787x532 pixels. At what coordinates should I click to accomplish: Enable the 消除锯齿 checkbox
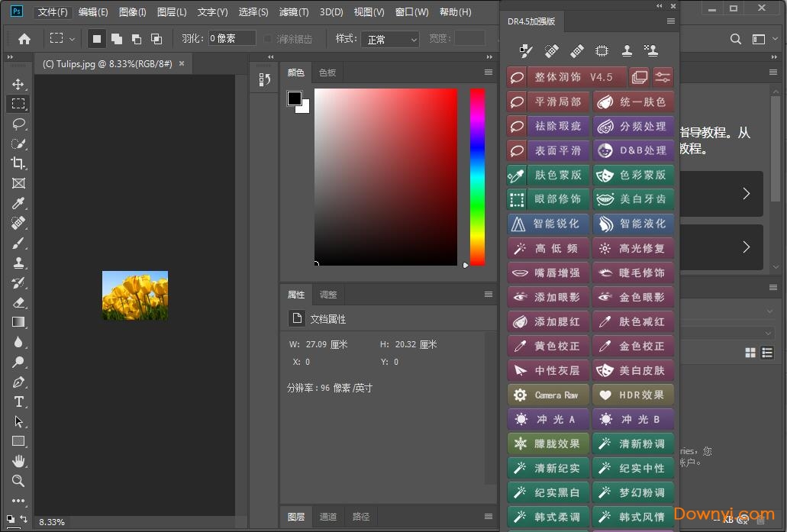click(x=269, y=38)
